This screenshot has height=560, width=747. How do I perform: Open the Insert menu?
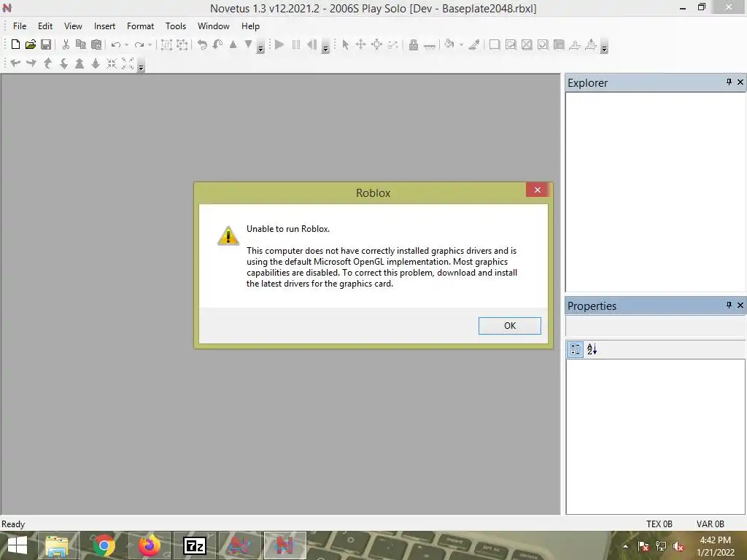click(104, 26)
